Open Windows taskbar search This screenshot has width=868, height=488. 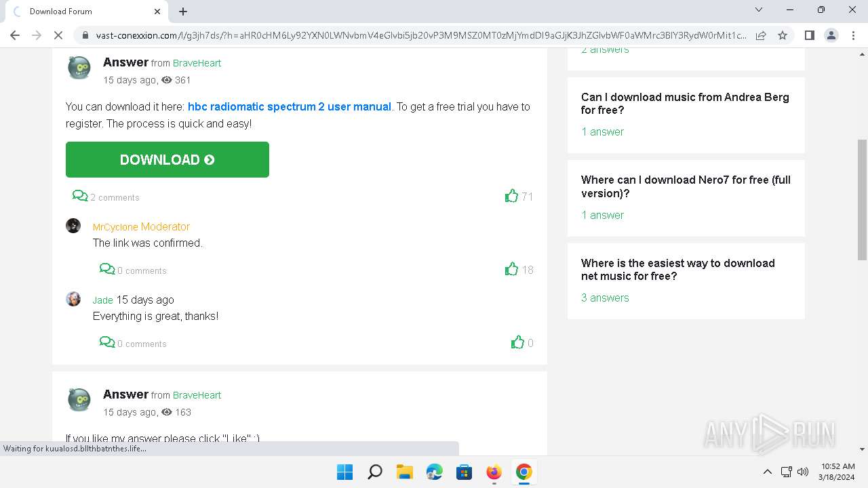pyautogui.click(x=374, y=472)
